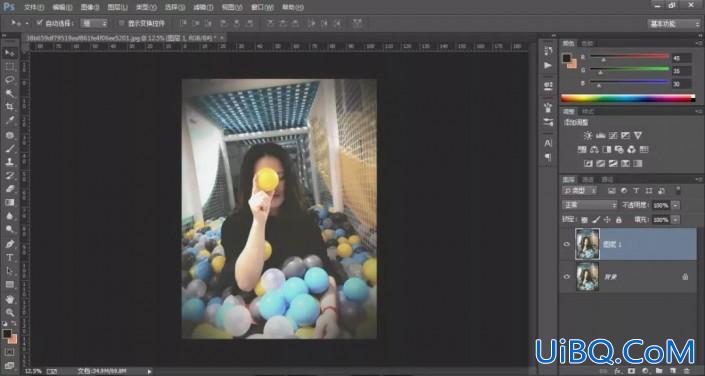This screenshot has height=376, width=705.
Task: Hide the Background layer using its eye icon
Action: tap(567, 277)
